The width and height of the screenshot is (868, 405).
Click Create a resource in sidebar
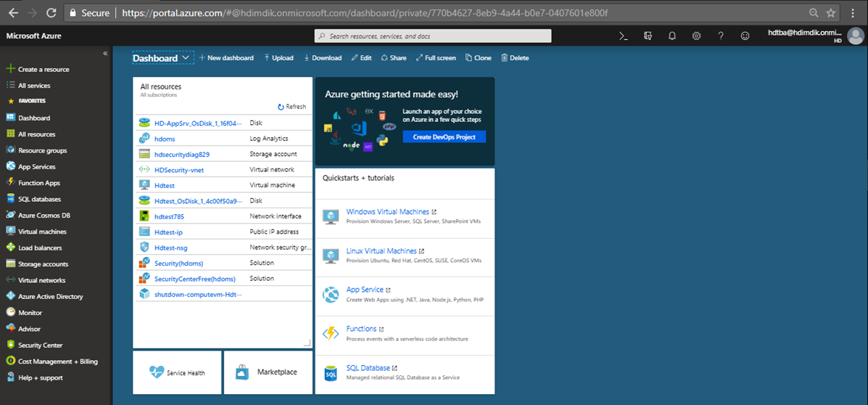[x=38, y=69]
